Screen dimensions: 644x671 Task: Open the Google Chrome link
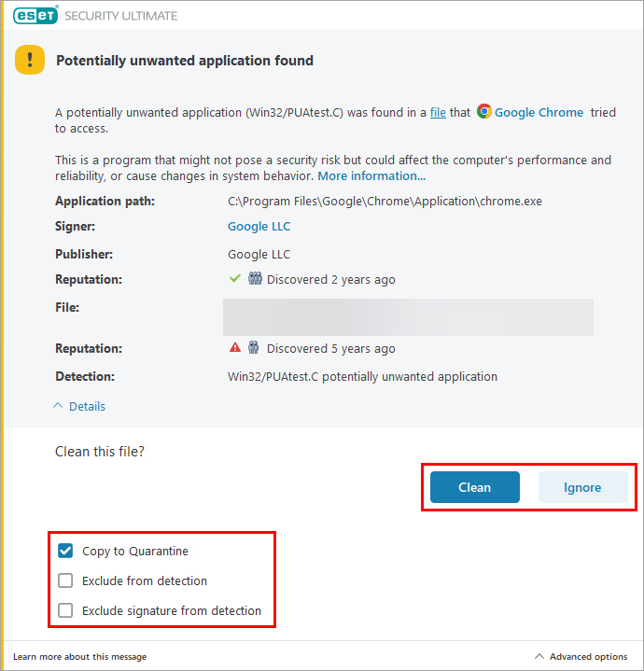(x=539, y=113)
